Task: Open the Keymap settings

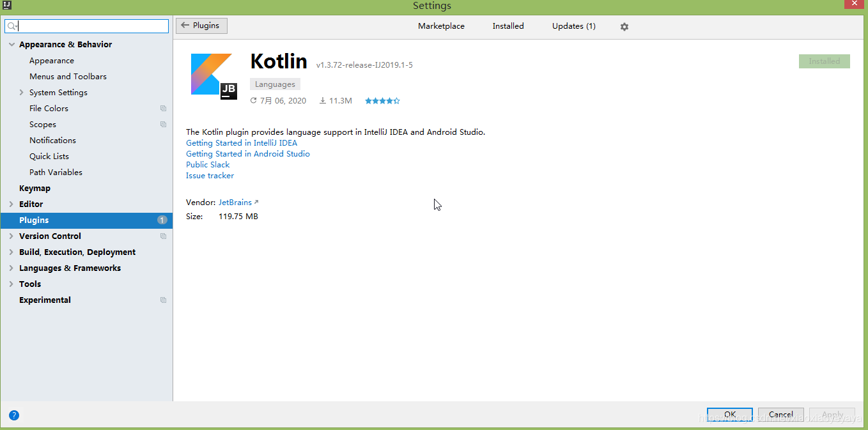Action: 35,188
